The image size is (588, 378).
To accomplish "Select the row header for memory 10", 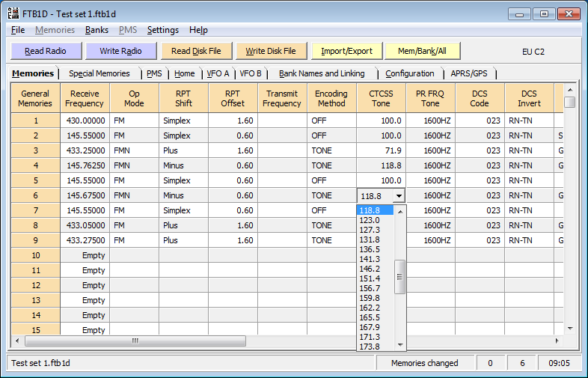I will coord(35,255).
